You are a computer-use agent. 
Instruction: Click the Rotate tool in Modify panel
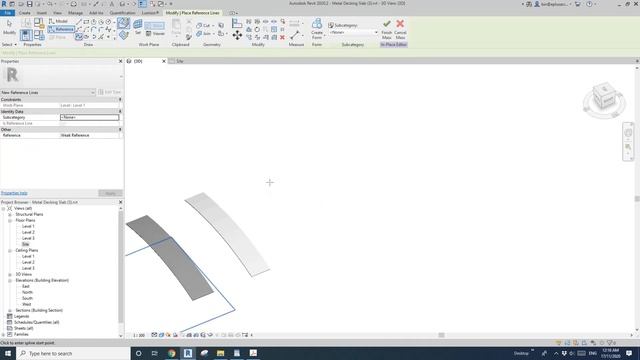coord(257,29)
